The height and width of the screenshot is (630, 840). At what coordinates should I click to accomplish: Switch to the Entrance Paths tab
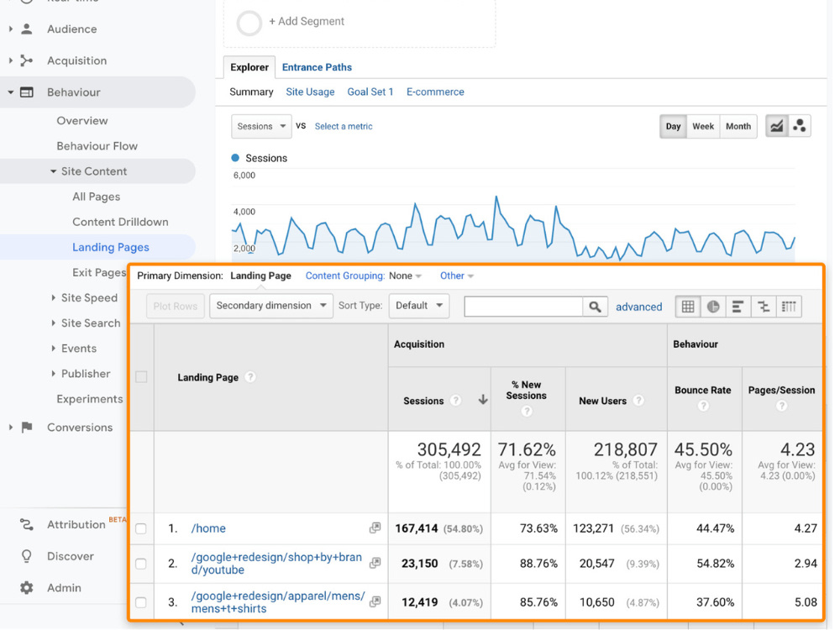click(x=317, y=67)
